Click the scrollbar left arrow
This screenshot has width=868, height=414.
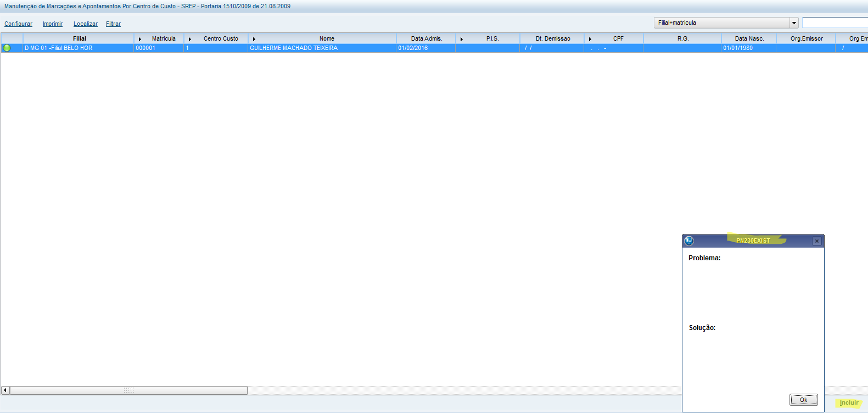[5, 390]
